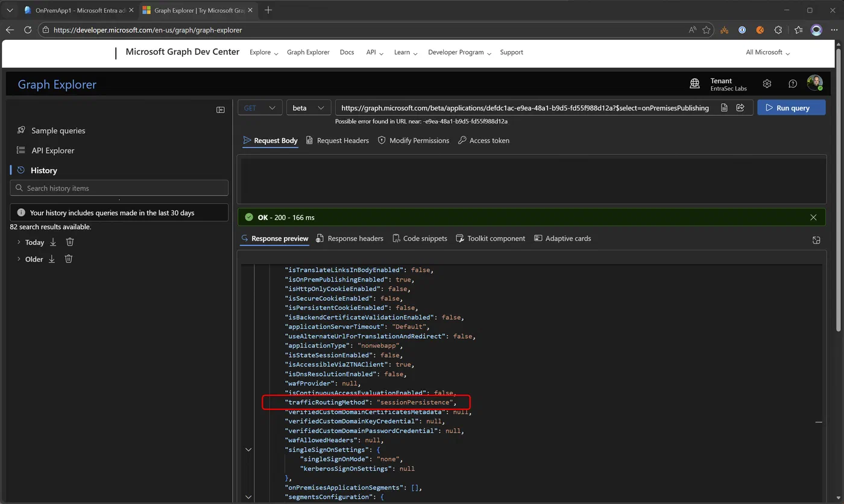Click the Search history items field
844x504 pixels.
[x=119, y=188]
